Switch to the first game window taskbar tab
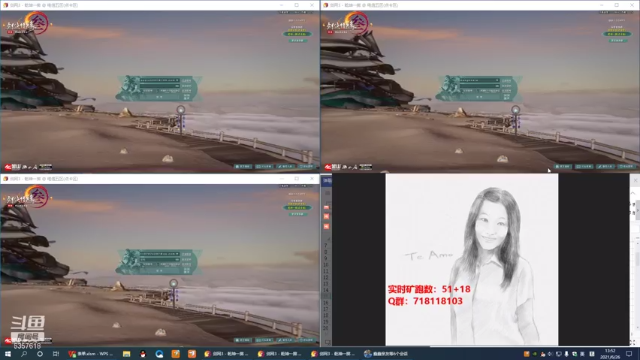640x360 pixels. click(x=226, y=354)
